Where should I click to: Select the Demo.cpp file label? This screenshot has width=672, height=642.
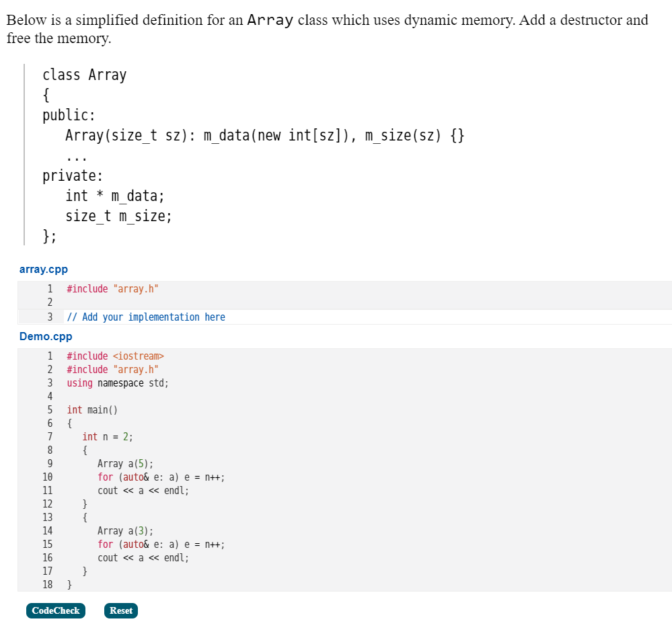[46, 337]
